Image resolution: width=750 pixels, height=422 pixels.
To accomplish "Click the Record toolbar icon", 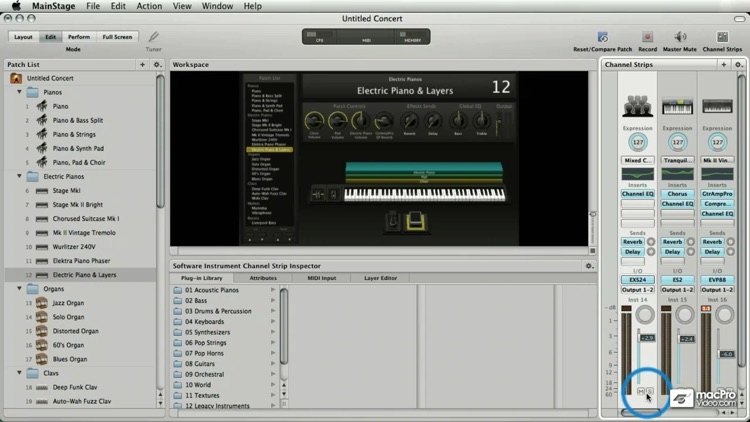I will click(648, 37).
